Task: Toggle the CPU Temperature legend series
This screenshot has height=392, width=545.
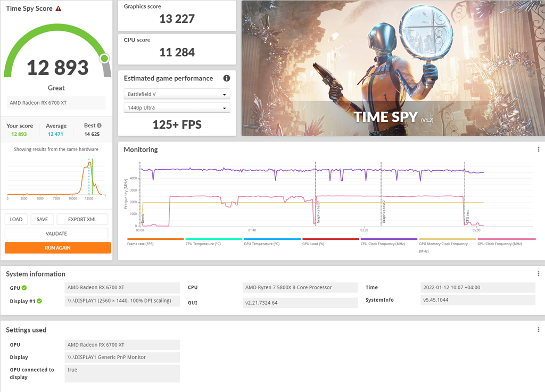Action: point(213,241)
